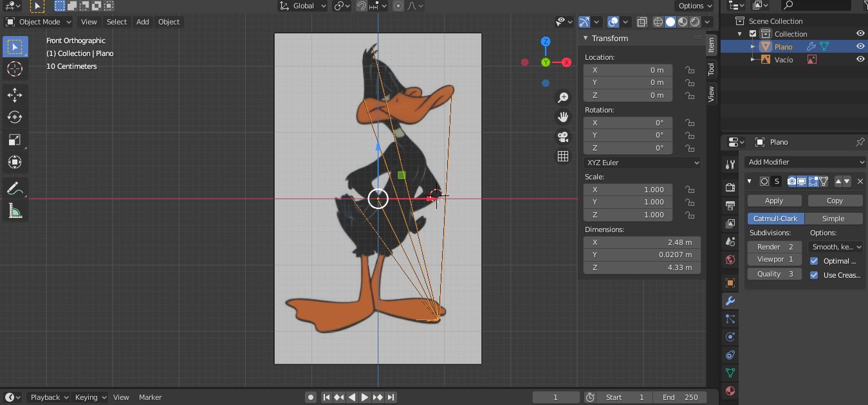Open the timeline Playback menu
This screenshot has width=868, height=405.
pyautogui.click(x=49, y=397)
